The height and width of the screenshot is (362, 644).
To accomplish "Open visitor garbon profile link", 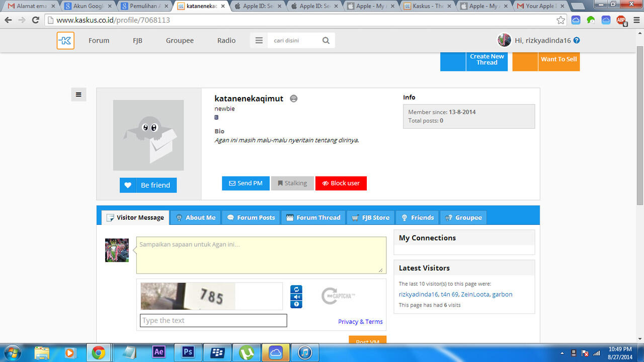I will tap(502, 295).
